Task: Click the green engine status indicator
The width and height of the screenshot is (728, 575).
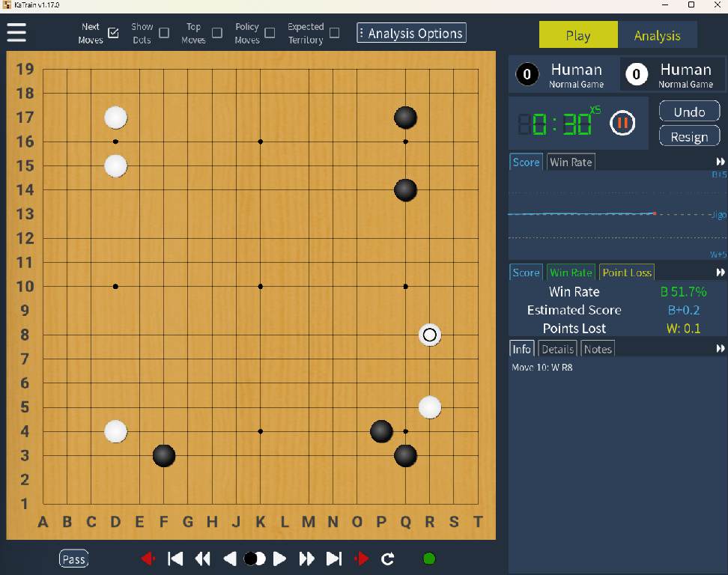Action: point(429,559)
